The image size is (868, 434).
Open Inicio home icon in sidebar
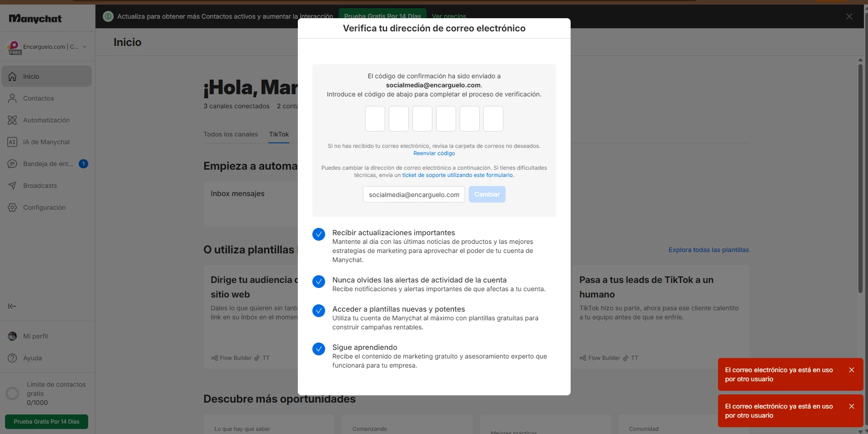point(12,76)
